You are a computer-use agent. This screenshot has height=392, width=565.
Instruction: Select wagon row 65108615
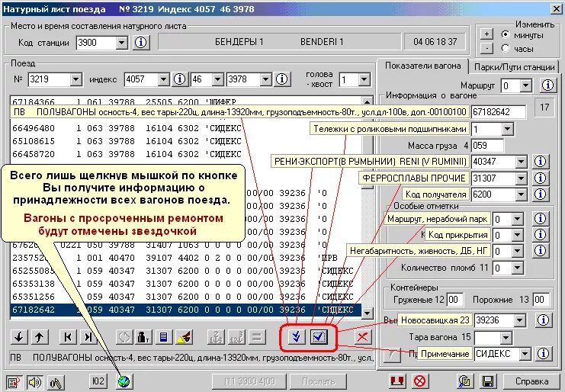point(185,141)
